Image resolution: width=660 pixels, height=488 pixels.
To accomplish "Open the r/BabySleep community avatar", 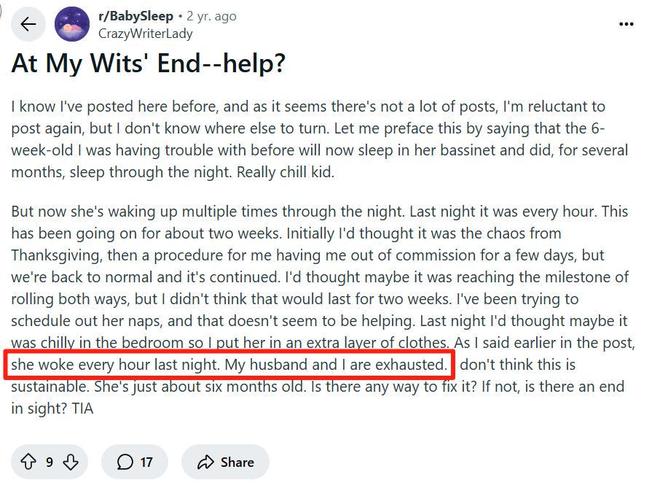I will pyautogui.click(x=72, y=24).
